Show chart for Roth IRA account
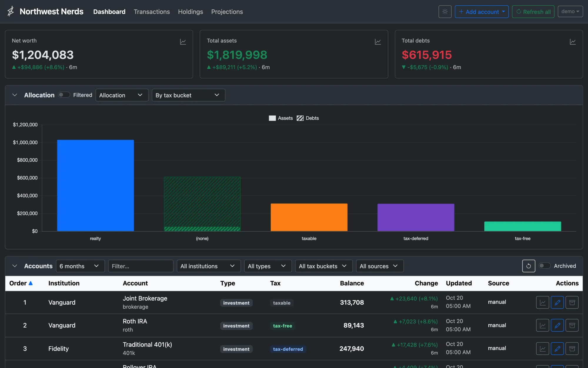The image size is (588, 368). tap(542, 325)
